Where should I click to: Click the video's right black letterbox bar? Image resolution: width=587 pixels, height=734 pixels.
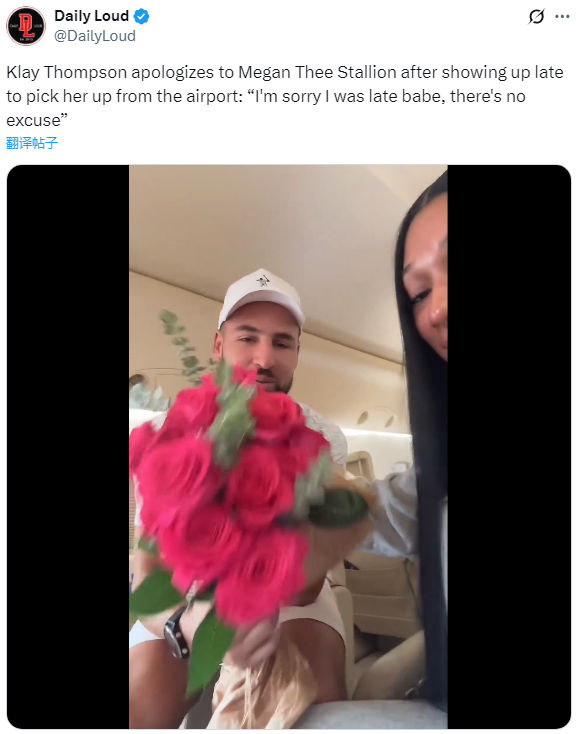pos(509,447)
